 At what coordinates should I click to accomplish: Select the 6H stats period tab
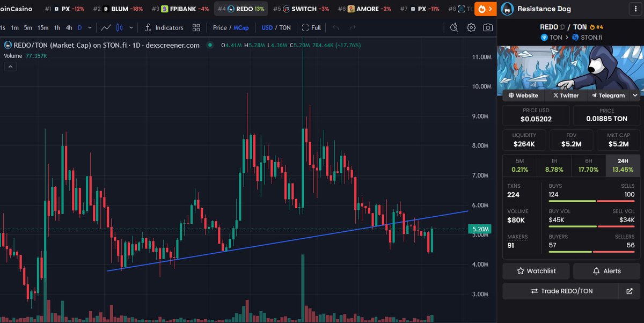point(588,166)
